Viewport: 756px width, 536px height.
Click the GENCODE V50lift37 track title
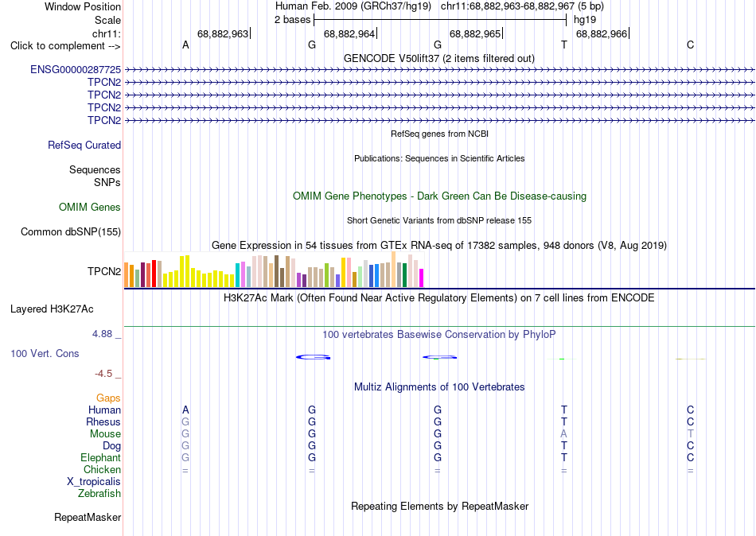tap(439, 58)
